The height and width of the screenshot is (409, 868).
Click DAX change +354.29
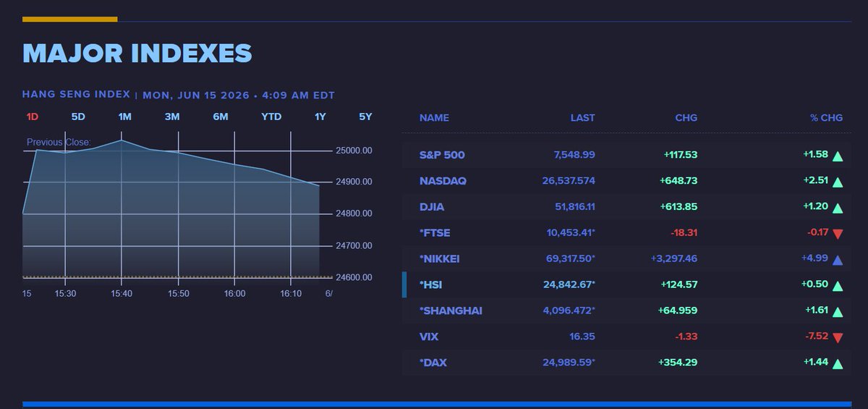(679, 363)
